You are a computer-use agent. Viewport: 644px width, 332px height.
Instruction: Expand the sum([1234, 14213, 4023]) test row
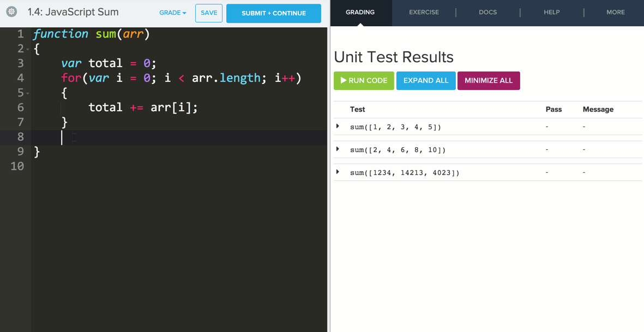point(338,172)
